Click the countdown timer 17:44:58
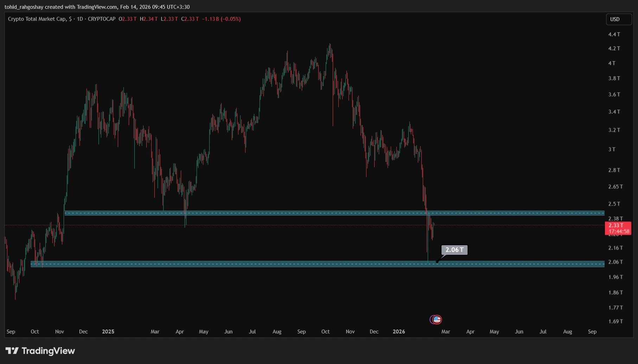The width and height of the screenshot is (638, 364). click(x=619, y=231)
